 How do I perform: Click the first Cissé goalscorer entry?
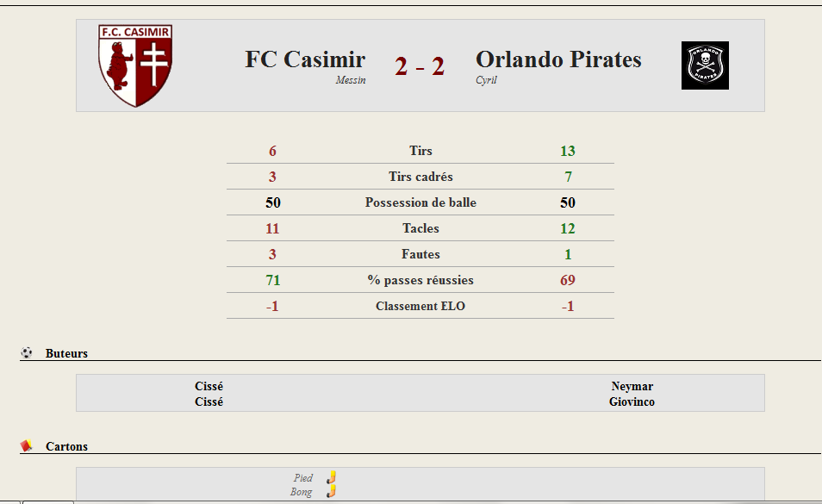[209, 386]
